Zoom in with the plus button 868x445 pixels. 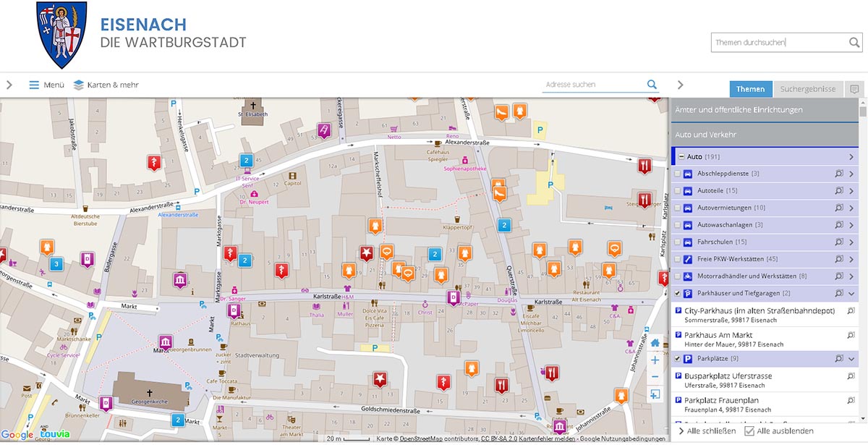pyautogui.click(x=655, y=360)
